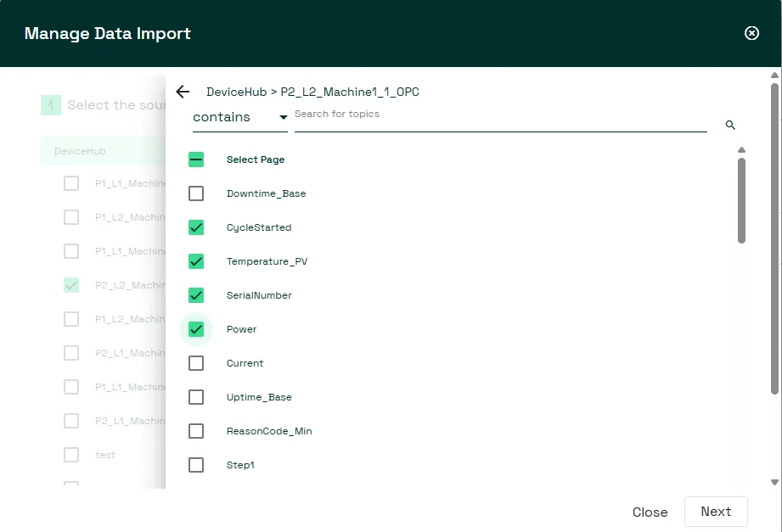This screenshot has height=532, width=782.
Task: Click the SerialNumber topic label
Action: click(259, 295)
